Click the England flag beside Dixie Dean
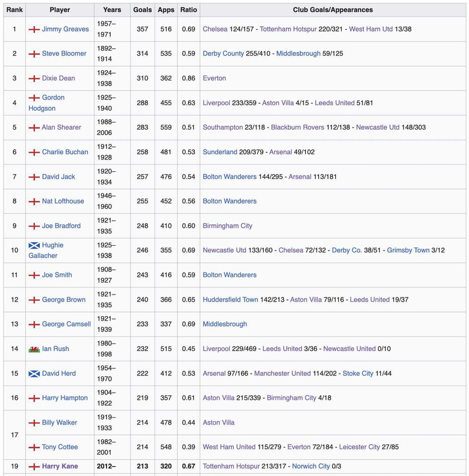 click(x=34, y=79)
